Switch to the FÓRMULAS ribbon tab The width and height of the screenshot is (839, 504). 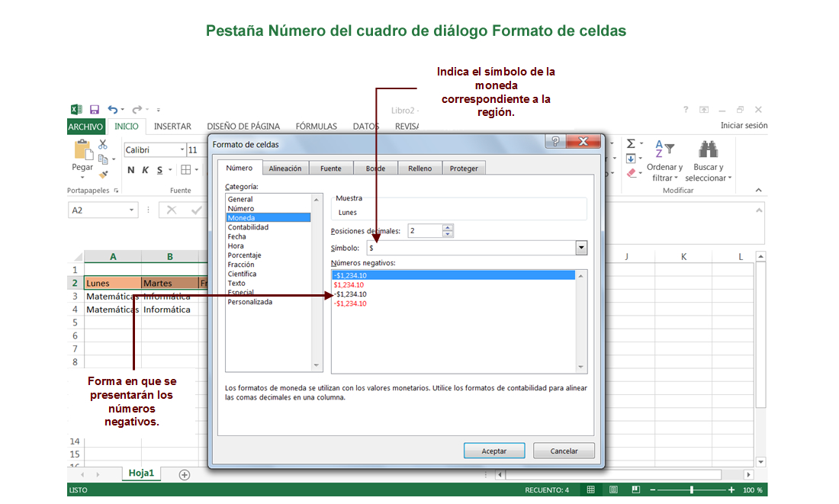tap(317, 127)
